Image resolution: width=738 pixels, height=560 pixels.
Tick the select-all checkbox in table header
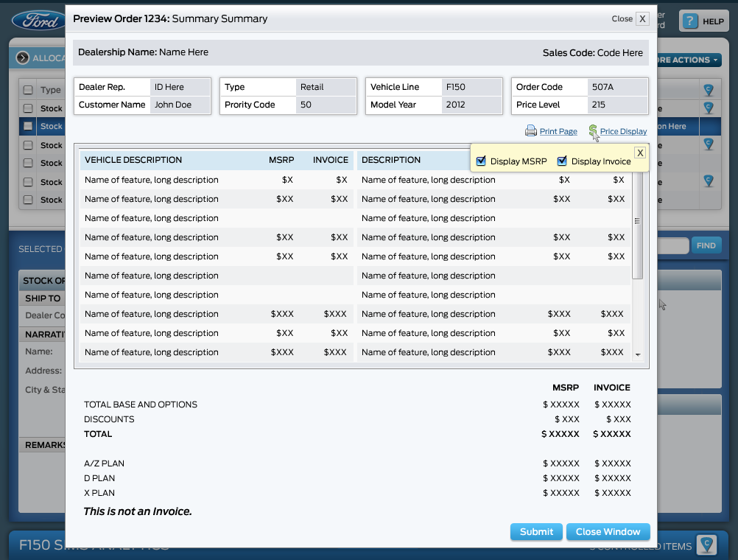click(28, 90)
